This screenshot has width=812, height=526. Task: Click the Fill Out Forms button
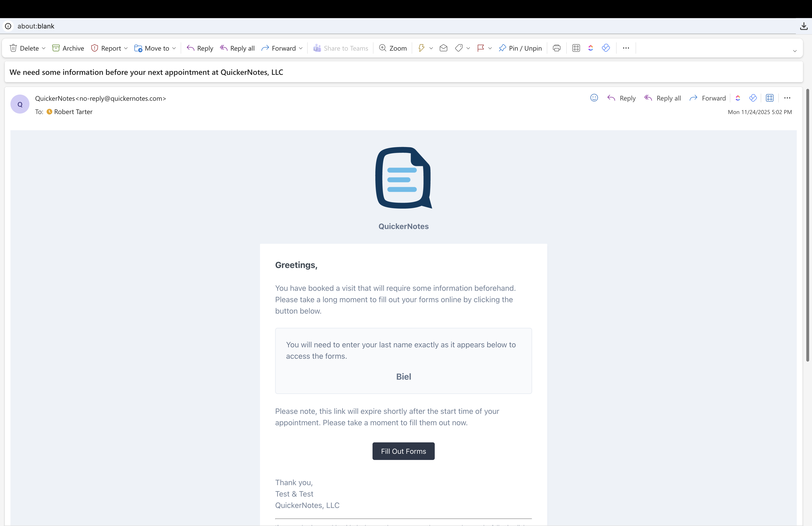click(x=403, y=451)
